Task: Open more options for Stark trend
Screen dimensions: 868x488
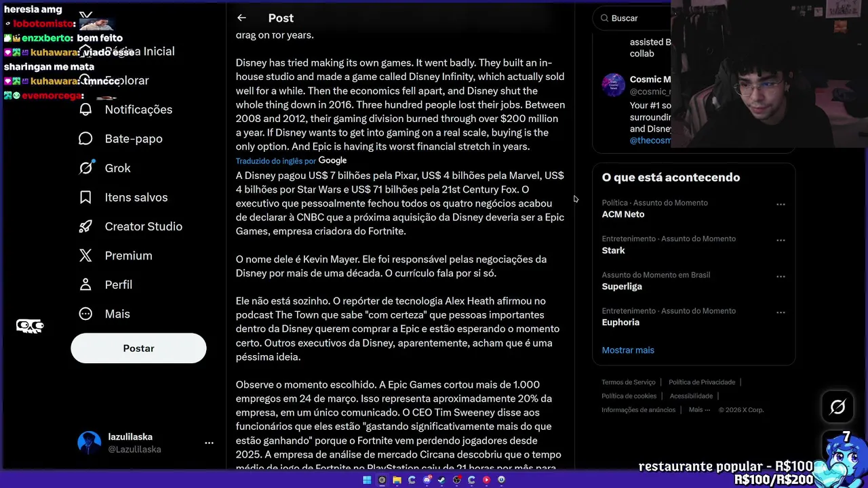Action: coord(781,240)
